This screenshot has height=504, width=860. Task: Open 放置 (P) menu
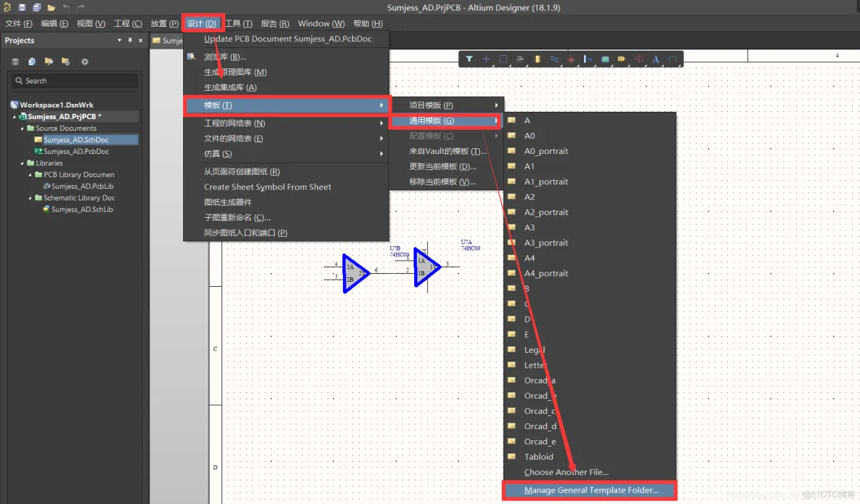[165, 23]
